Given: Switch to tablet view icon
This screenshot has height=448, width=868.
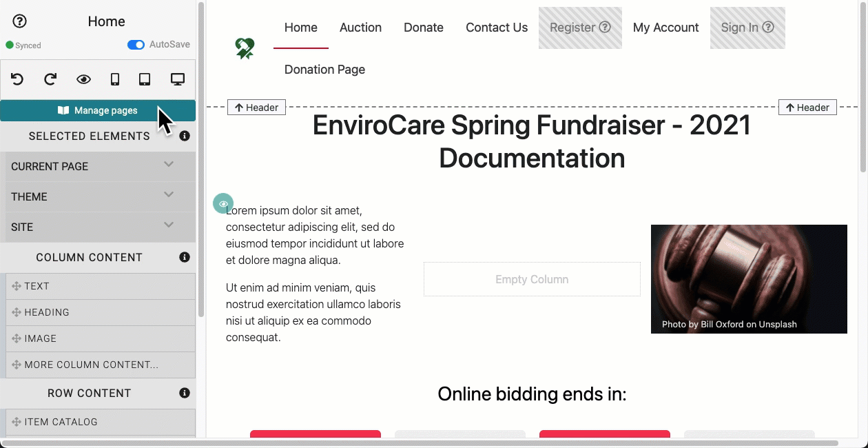Looking at the screenshot, I should 145,79.
